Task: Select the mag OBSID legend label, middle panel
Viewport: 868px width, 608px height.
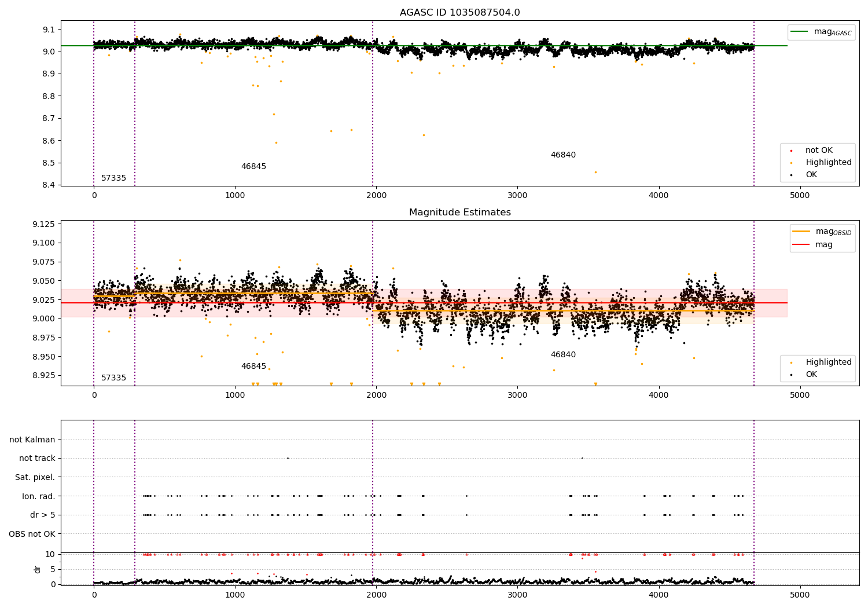Action: [x=833, y=232]
